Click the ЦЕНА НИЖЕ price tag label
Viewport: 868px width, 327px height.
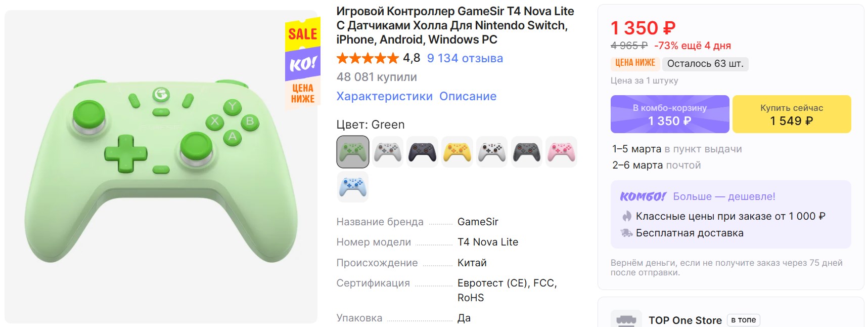tap(635, 63)
